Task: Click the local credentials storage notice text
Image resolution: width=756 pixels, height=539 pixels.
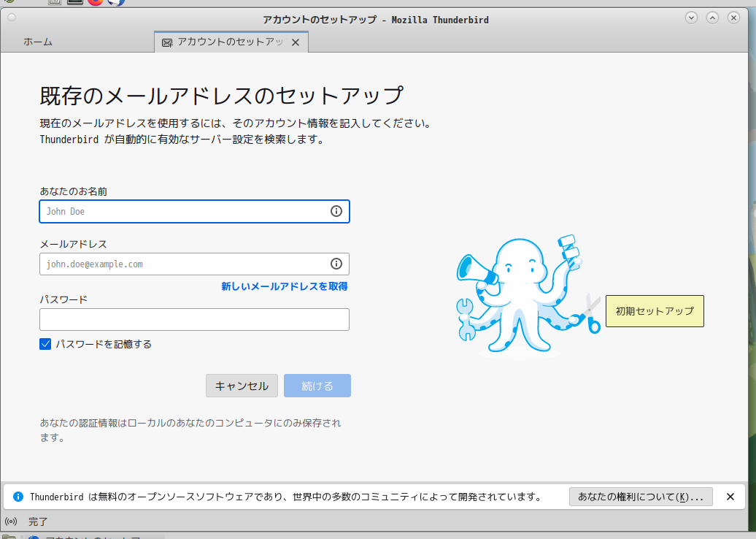Action: click(x=190, y=430)
